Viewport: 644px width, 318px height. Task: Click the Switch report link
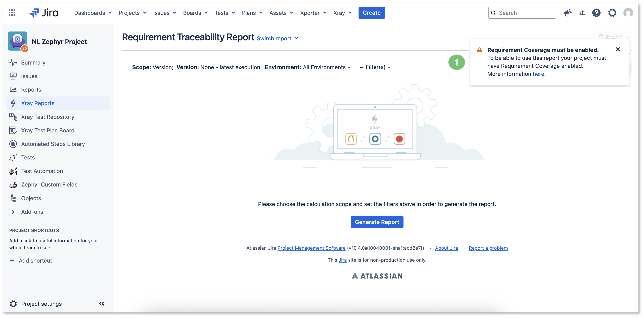point(274,38)
